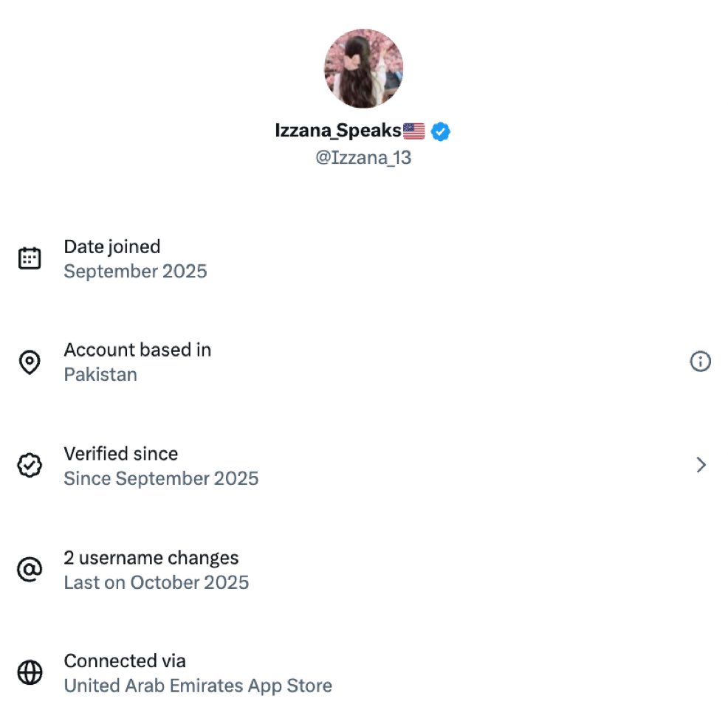Image resolution: width=728 pixels, height=707 pixels.
Task: Click the location pin icon
Action: (x=30, y=362)
